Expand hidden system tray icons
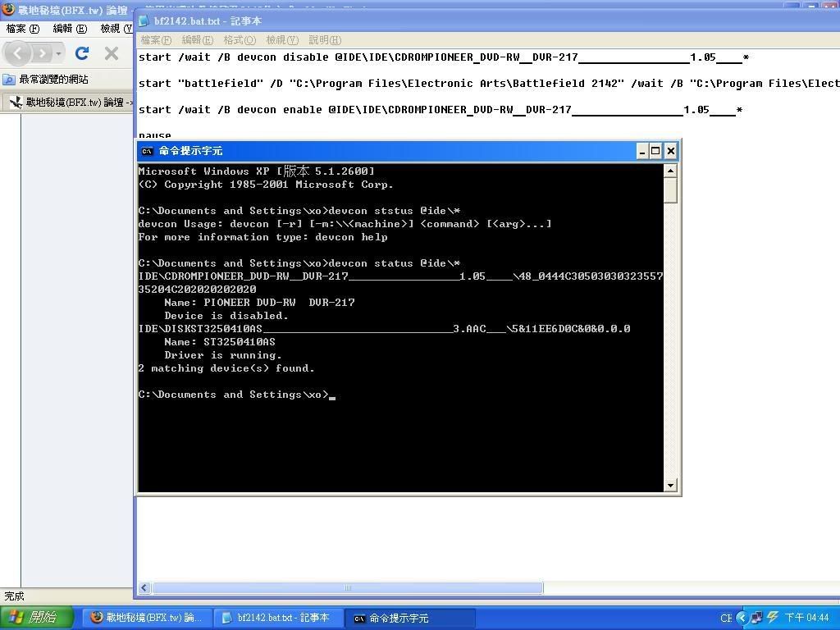Image resolution: width=840 pixels, height=630 pixels. pyautogui.click(x=742, y=618)
